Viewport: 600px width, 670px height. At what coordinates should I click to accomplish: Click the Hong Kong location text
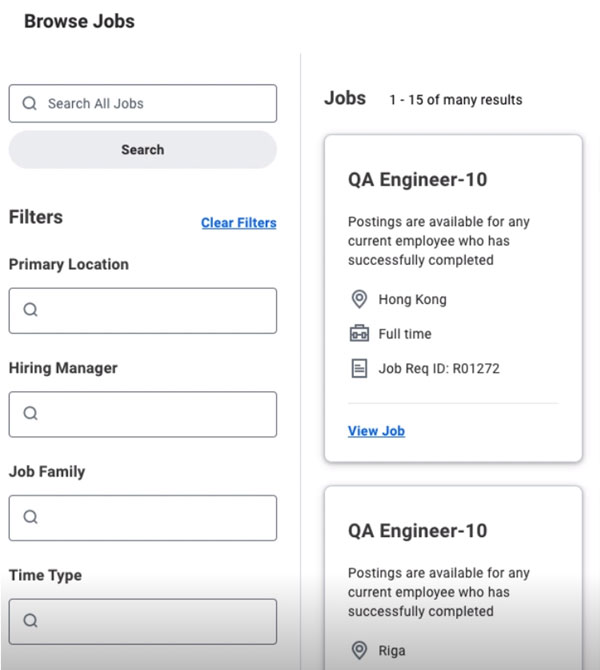tap(412, 300)
